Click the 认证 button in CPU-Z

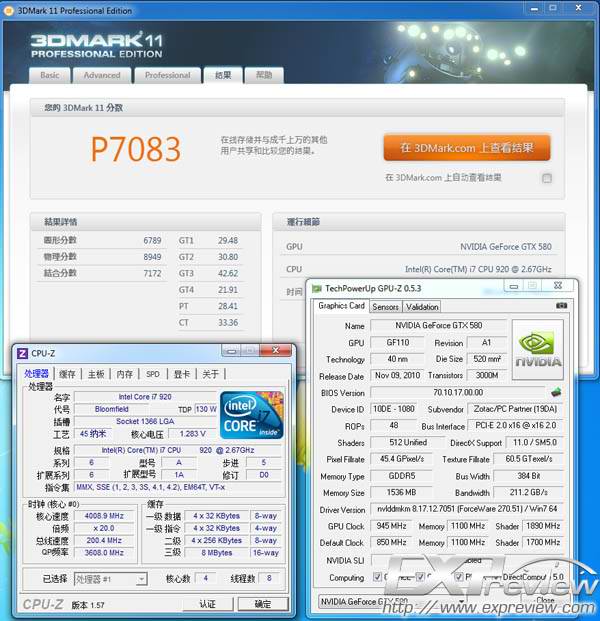coord(207,604)
